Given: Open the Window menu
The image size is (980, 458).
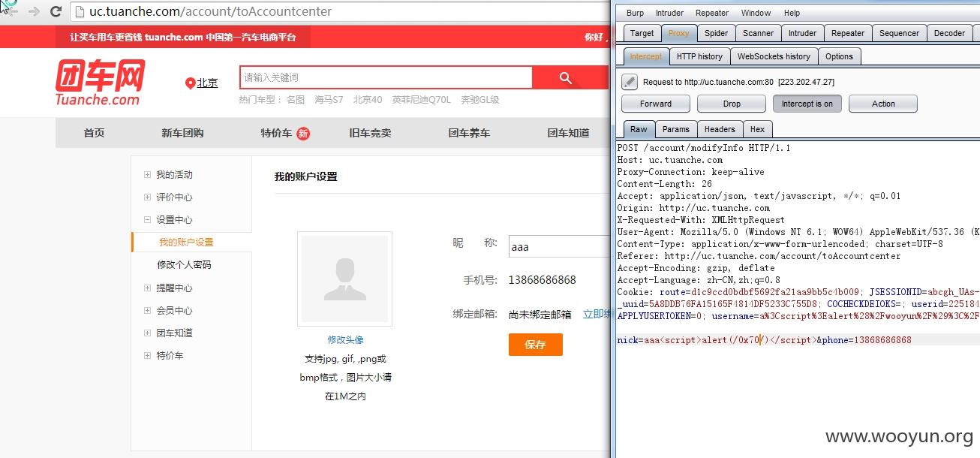Looking at the screenshot, I should click(756, 13).
